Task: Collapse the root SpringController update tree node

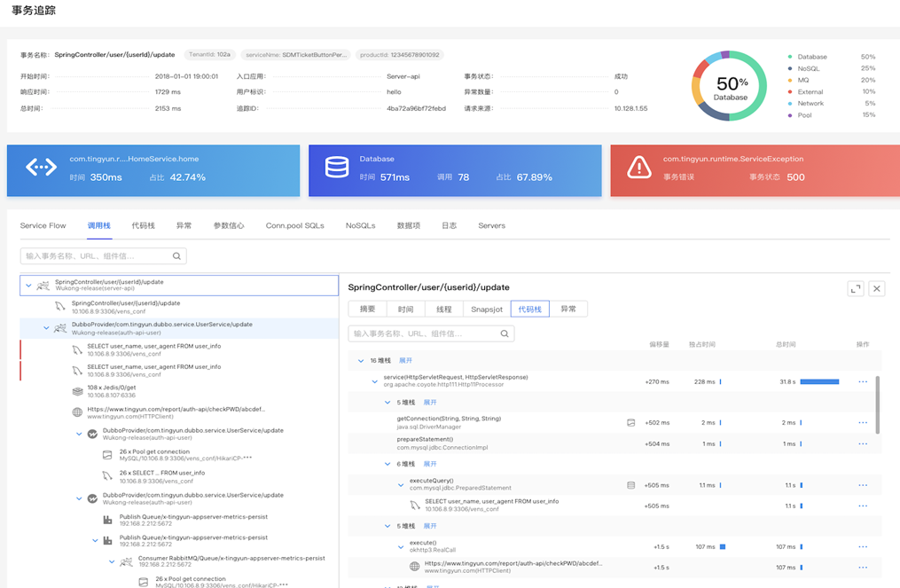Action: [x=28, y=286]
